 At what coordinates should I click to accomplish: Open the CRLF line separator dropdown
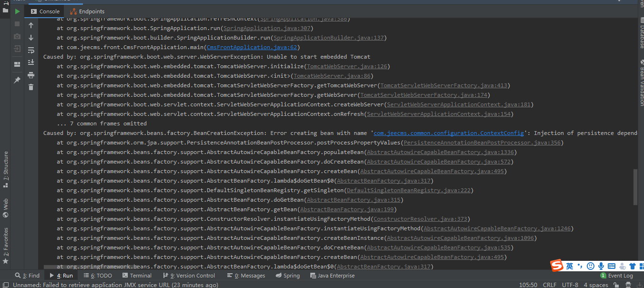pyautogui.click(x=550, y=285)
